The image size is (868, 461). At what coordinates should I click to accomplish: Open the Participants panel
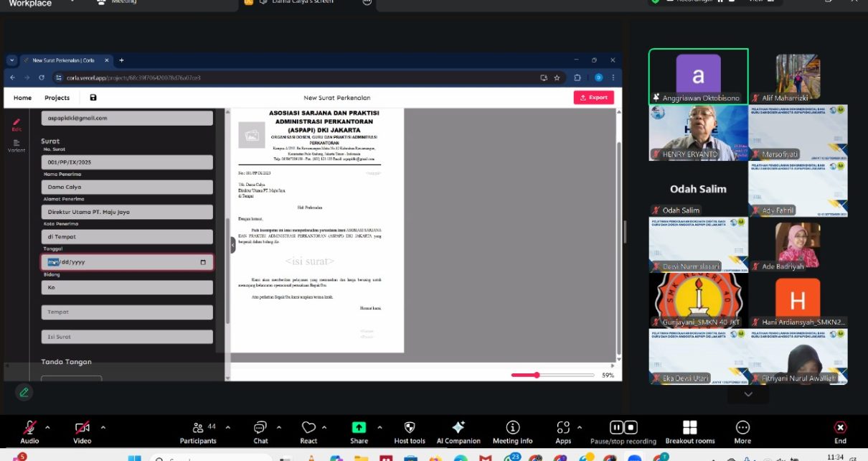[198, 427]
